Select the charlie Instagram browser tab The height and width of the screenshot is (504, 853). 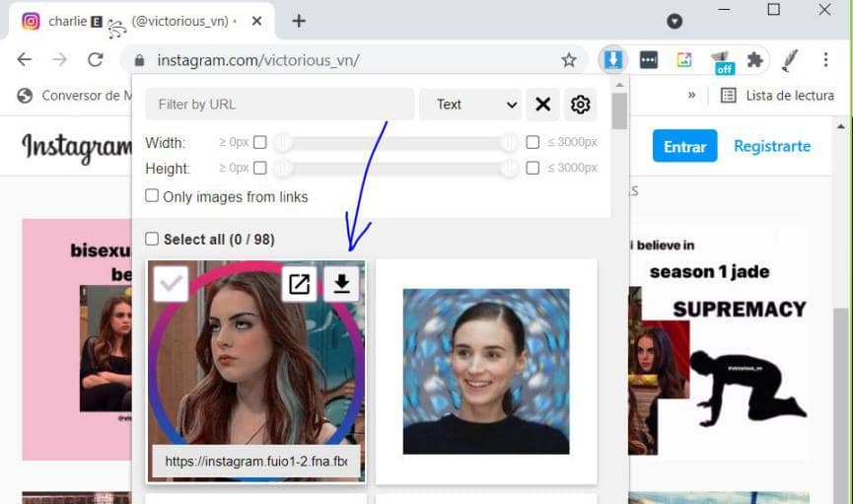pyautogui.click(x=140, y=22)
